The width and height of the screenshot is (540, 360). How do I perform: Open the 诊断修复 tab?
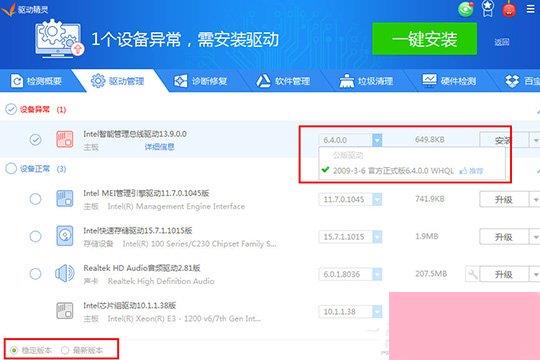(200, 81)
